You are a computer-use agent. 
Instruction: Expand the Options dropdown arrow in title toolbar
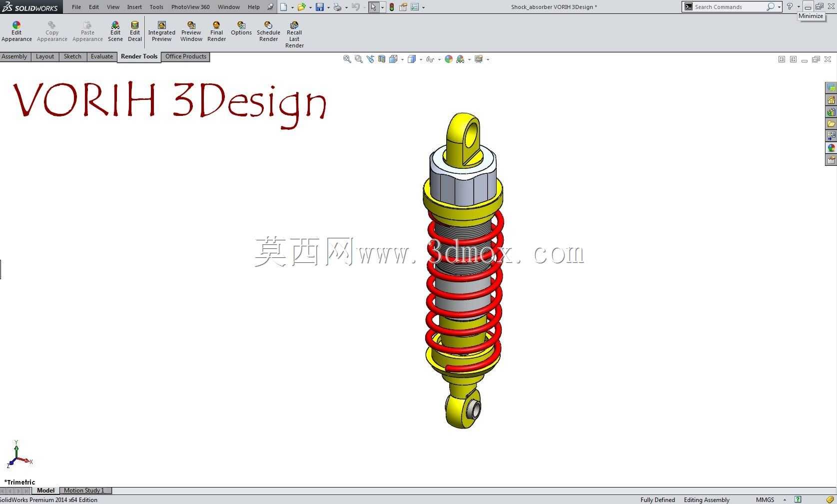point(423,7)
